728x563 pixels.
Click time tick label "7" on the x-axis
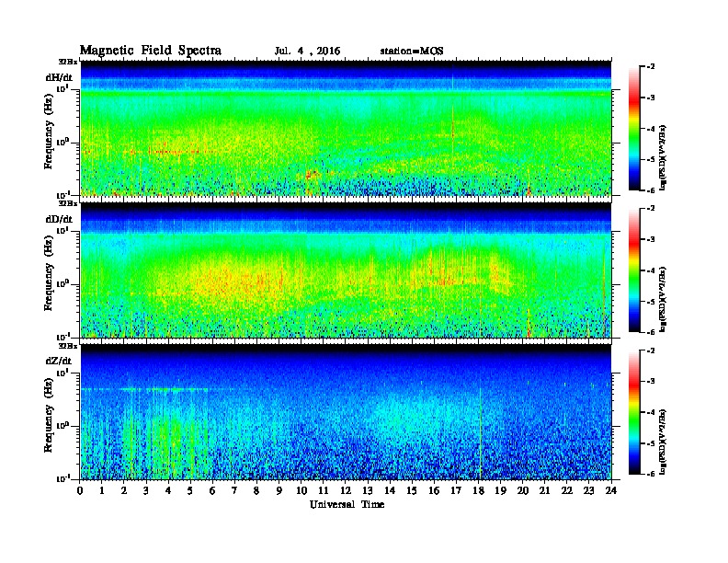point(234,491)
